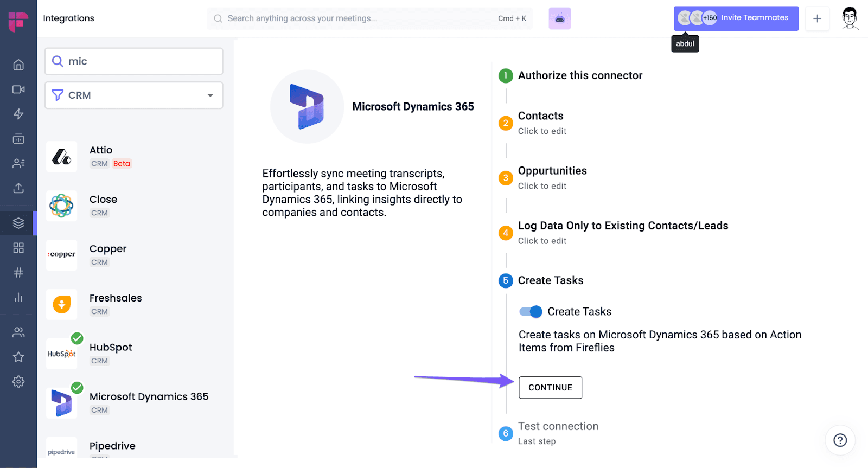Select Microsoft Dynamics 365 list entry name
The width and height of the screenshot is (868, 468).
149,396
